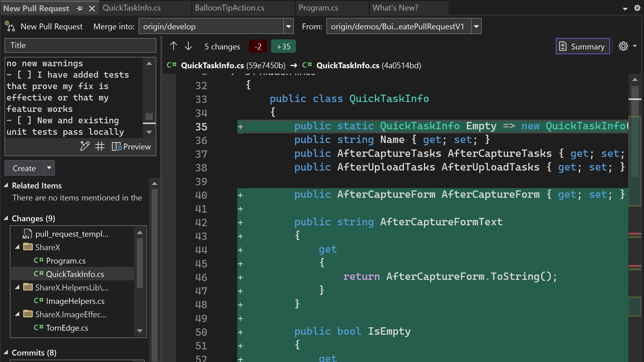This screenshot has height=362, width=644.
Task: Click the AI summary sparkle icon
Action: pyautogui.click(x=84, y=146)
